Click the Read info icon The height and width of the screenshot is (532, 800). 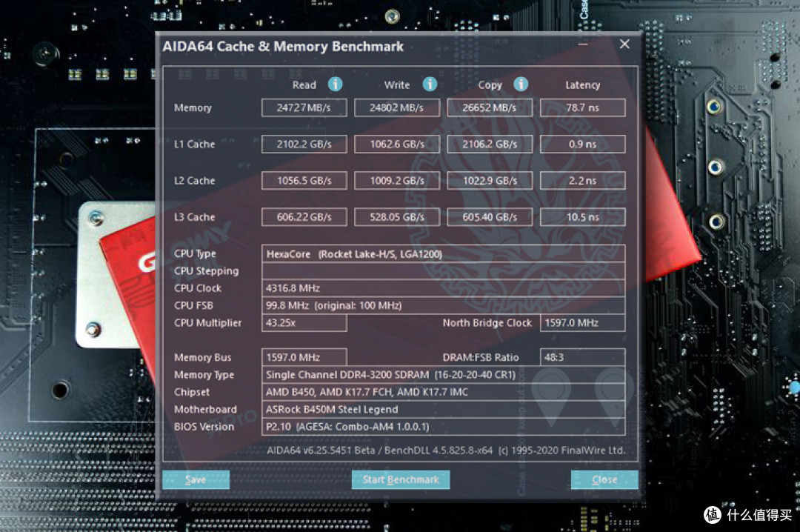click(336, 84)
